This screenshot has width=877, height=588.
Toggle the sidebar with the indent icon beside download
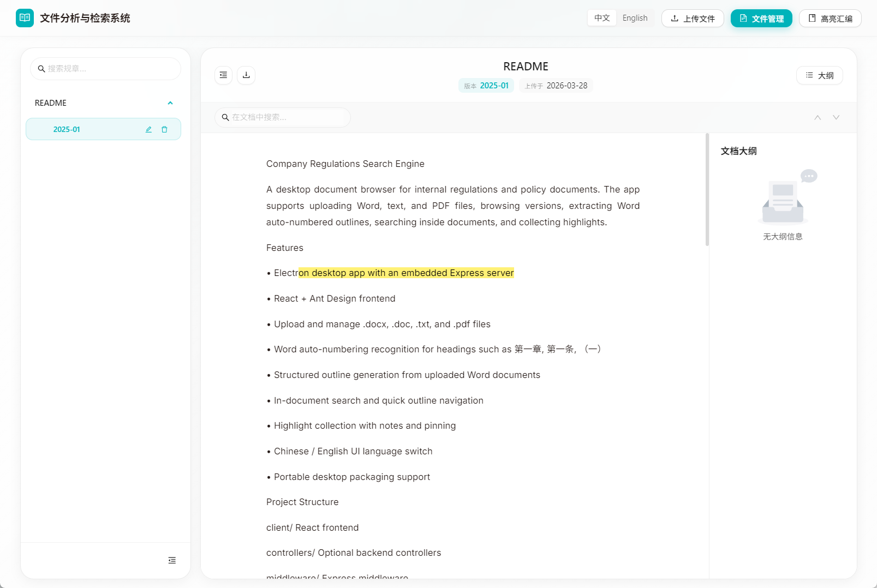(x=224, y=75)
